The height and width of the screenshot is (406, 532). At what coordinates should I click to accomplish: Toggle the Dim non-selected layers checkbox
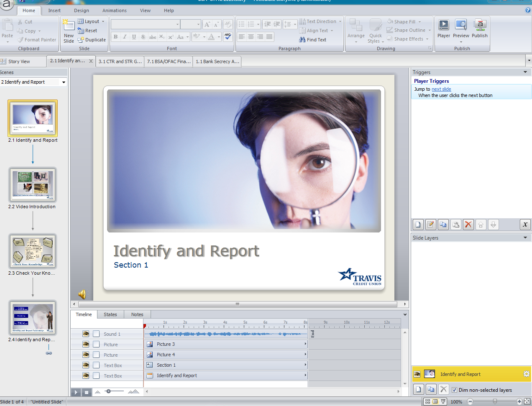coord(454,390)
